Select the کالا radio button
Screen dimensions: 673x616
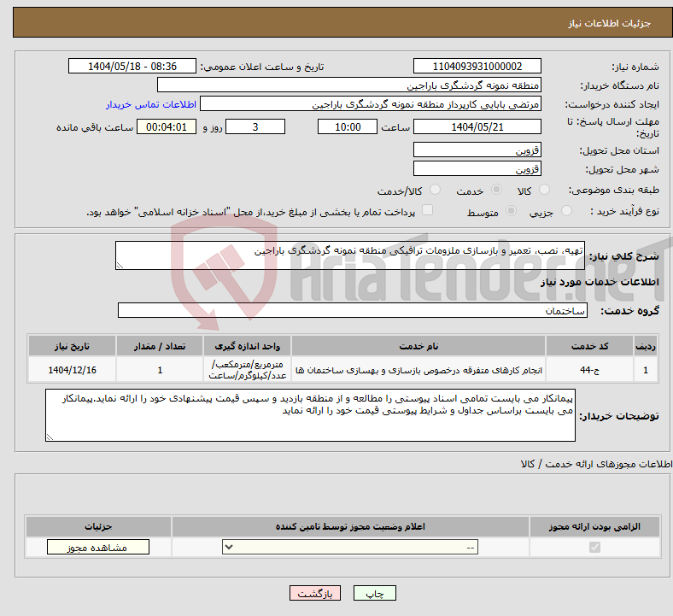pyautogui.click(x=544, y=190)
